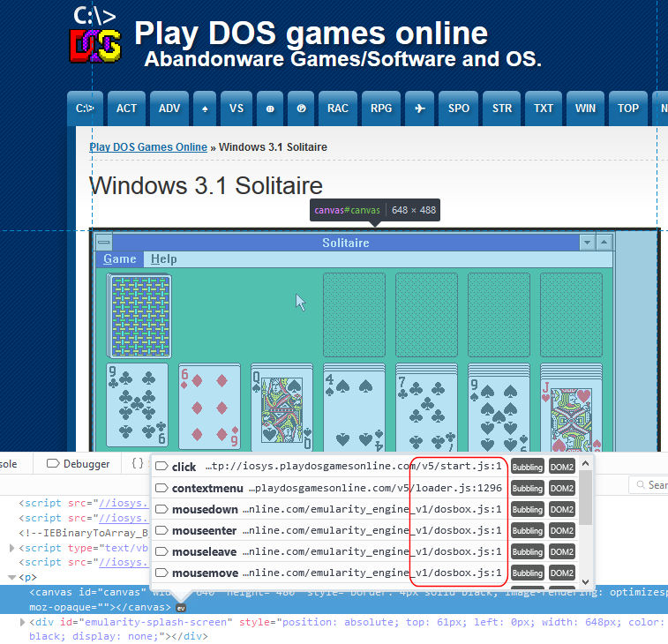668x644 pixels.
Task: Open the style editor braces tab icon
Action: click(x=138, y=463)
